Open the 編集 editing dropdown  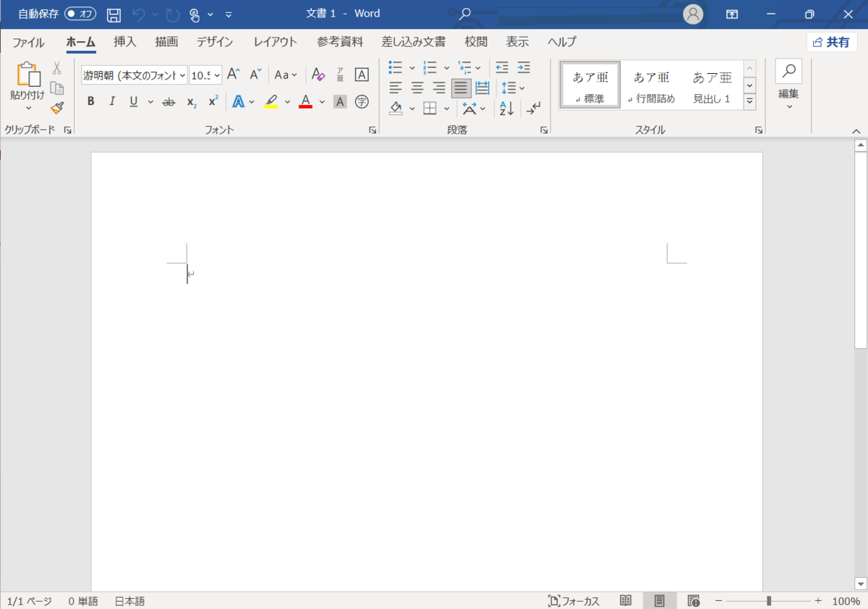click(x=788, y=86)
